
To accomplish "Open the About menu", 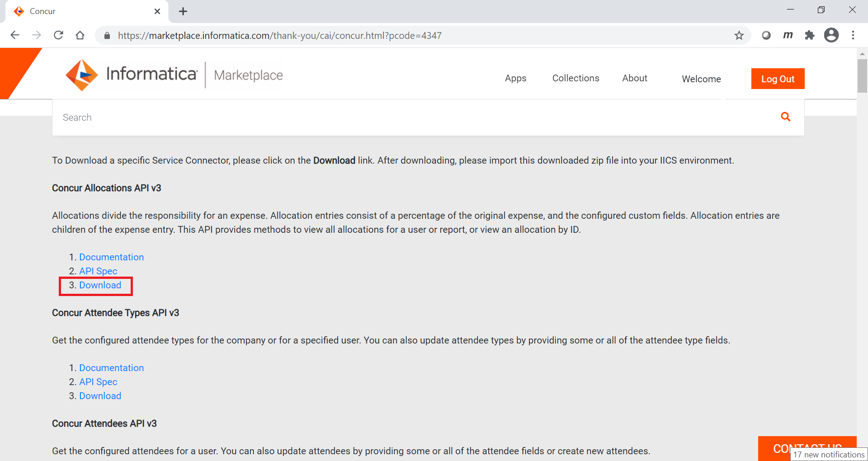I will click(635, 78).
